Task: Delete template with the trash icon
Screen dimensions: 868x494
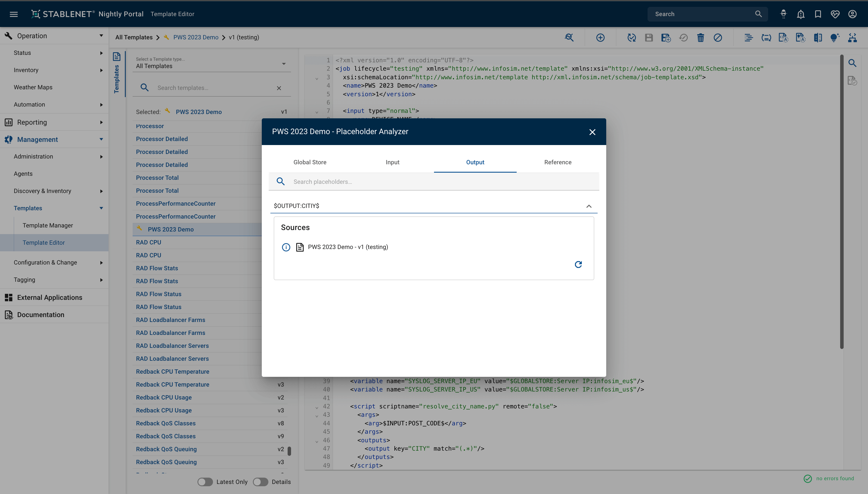Action: 700,37
